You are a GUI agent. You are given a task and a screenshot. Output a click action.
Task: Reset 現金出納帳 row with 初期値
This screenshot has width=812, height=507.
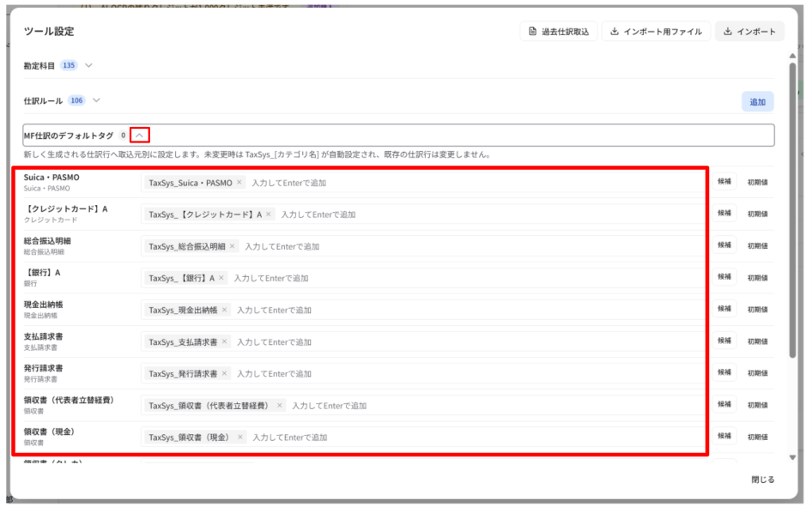(757, 310)
